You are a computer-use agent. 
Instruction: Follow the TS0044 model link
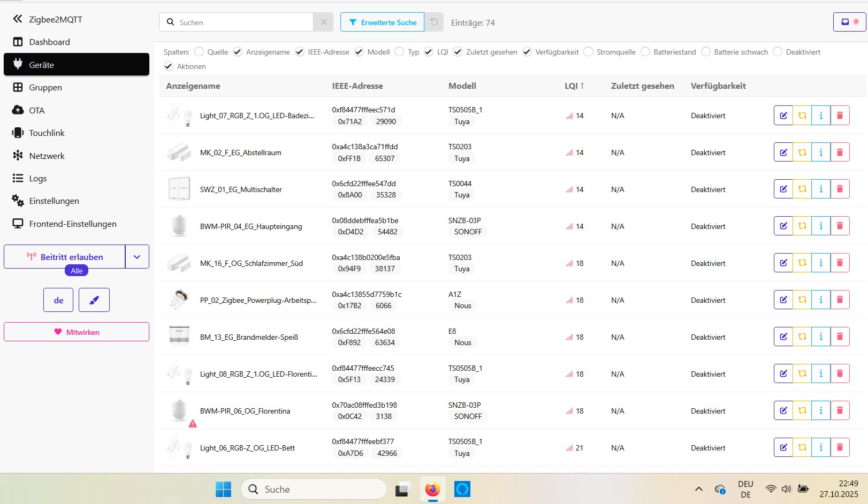pyautogui.click(x=460, y=184)
